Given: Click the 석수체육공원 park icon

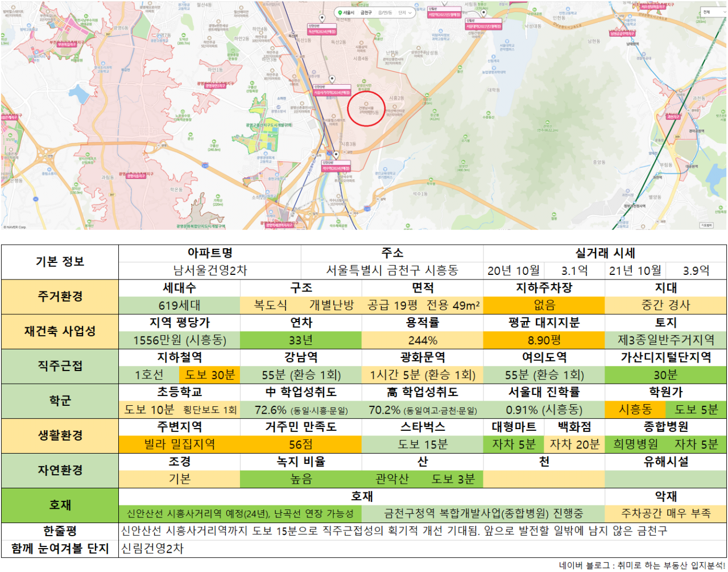Looking at the screenshot, I should (x=338, y=221).
